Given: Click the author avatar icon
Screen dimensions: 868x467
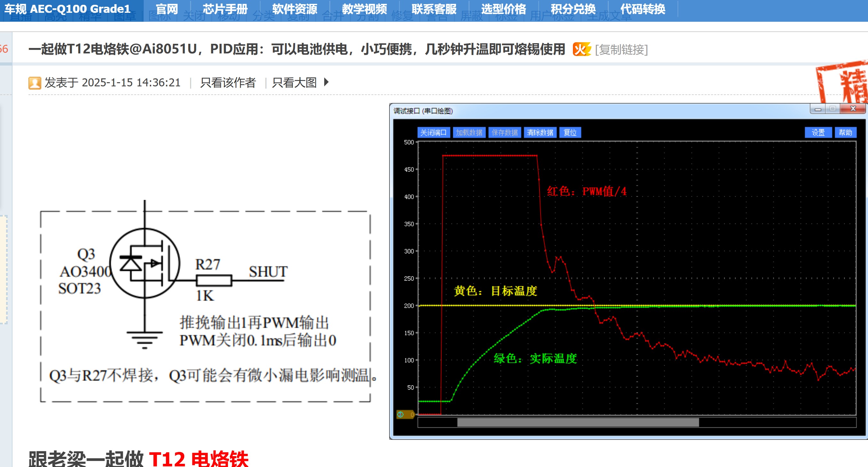Looking at the screenshot, I should pos(35,83).
